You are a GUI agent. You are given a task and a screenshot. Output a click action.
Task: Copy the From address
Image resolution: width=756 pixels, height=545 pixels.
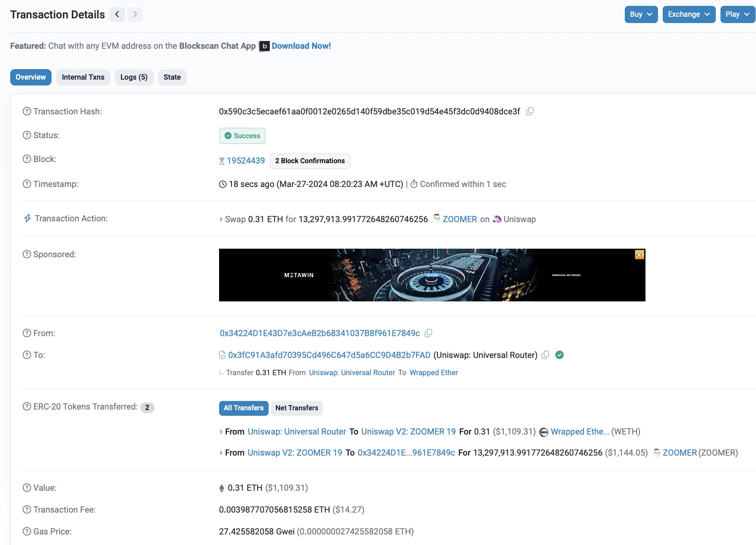click(428, 333)
